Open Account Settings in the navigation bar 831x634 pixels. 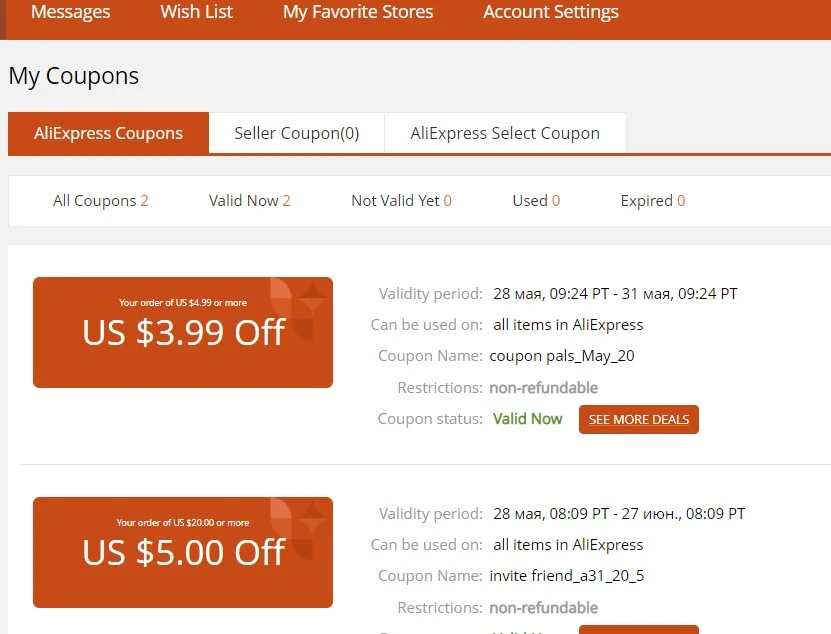pos(551,12)
